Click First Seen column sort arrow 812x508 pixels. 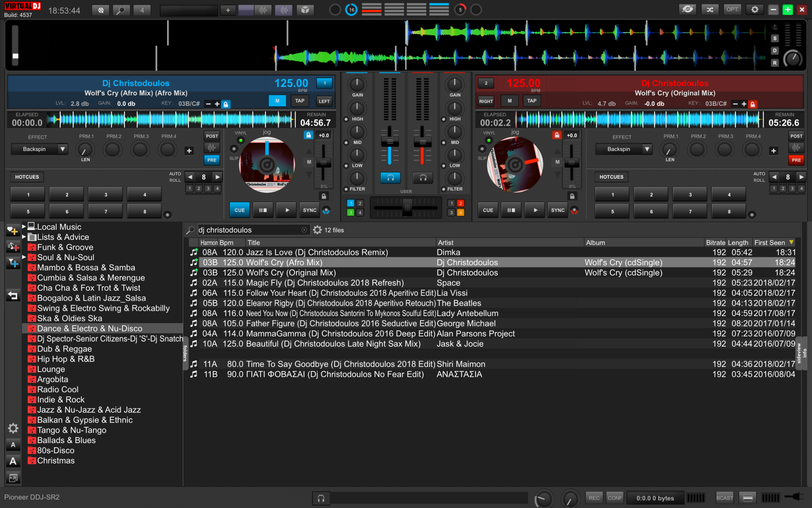[791, 243]
